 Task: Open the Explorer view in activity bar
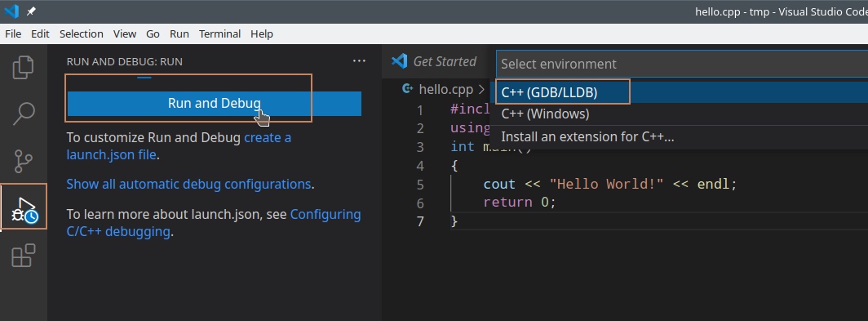[x=23, y=67]
